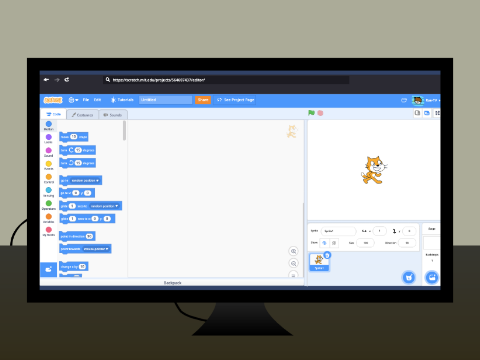
Task: Open the My Stuff folder icon
Action: coord(404,100)
